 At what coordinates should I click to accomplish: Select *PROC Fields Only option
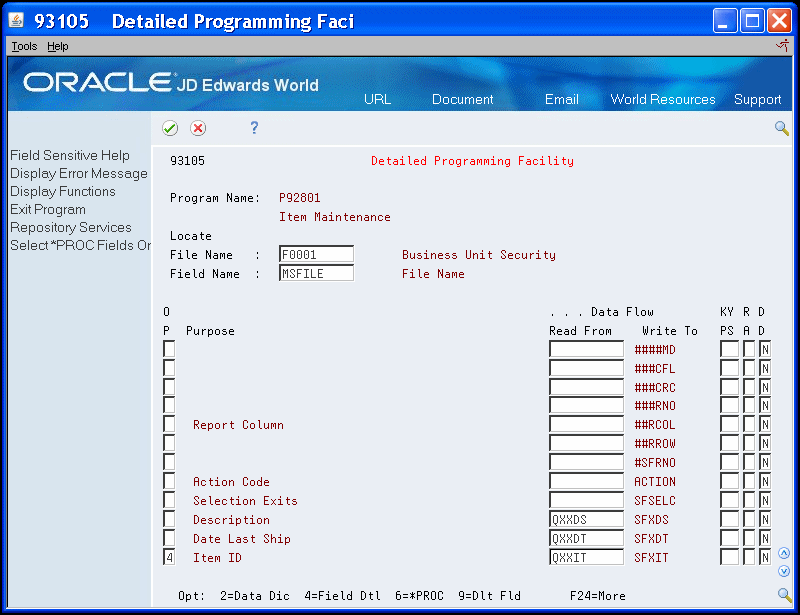tap(81, 245)
